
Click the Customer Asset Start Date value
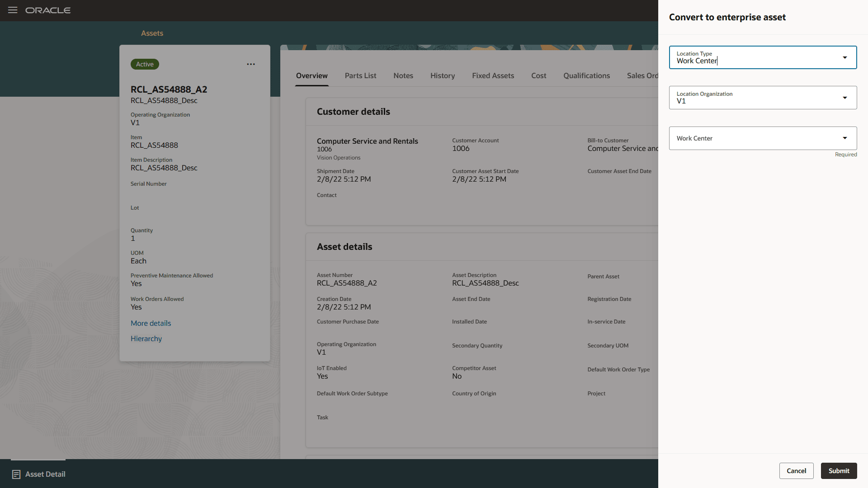pyautogui.click(x=479, y=179)
